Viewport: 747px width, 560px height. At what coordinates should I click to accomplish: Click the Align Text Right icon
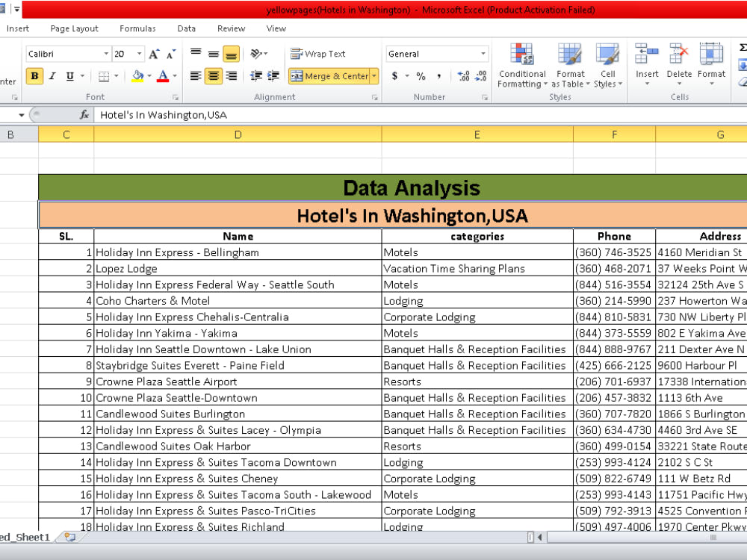[x=231, y=75]
